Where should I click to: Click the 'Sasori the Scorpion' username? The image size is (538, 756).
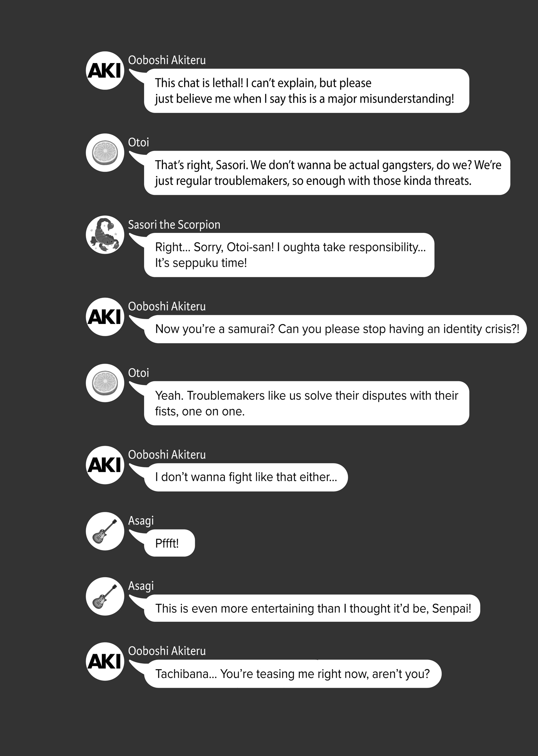click(174, 224)
